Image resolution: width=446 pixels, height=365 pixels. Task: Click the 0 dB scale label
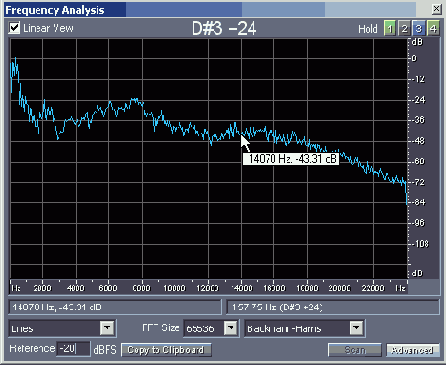tap(414, 58)
